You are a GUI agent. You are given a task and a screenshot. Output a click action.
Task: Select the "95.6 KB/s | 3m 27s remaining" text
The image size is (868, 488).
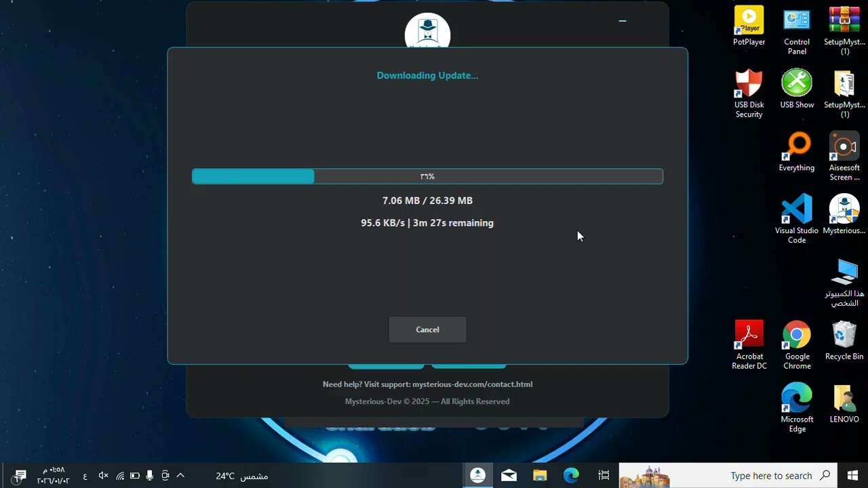(x=427, y=223)
